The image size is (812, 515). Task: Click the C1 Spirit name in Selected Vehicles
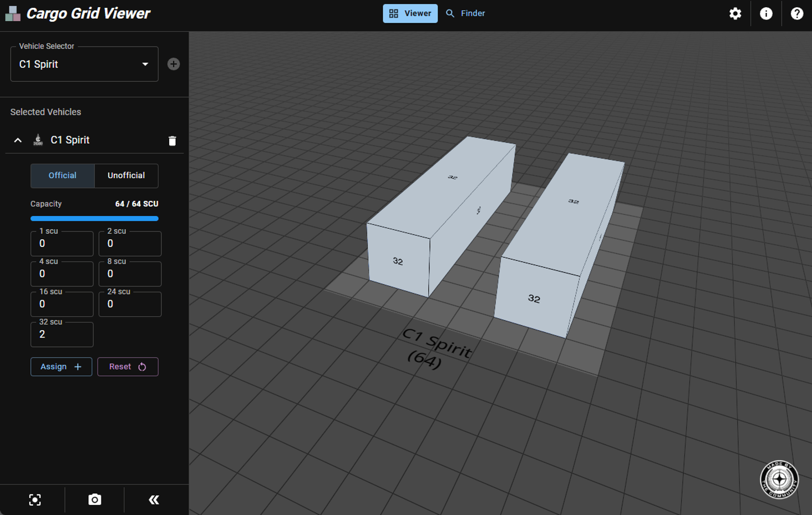tap(70, 140)
